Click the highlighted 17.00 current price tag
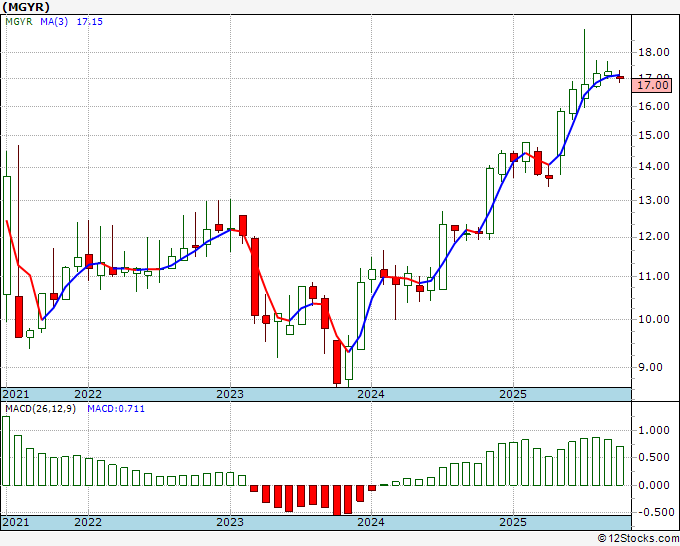 point(652,85)
